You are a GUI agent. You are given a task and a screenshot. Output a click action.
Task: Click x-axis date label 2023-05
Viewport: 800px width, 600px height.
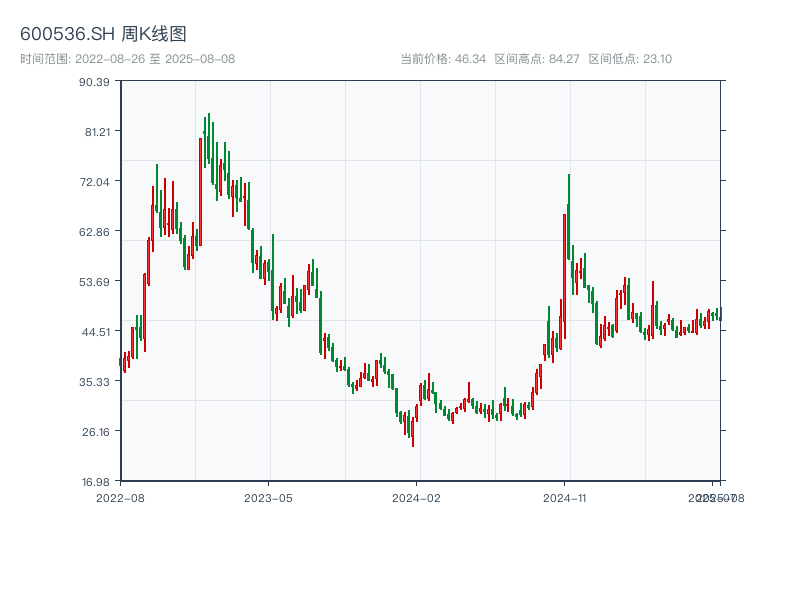click(268, 498)
